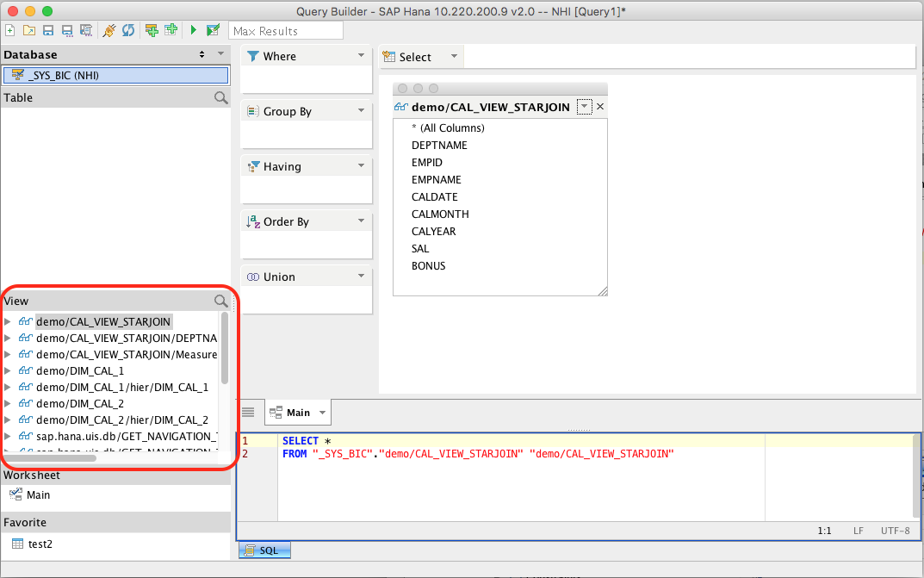
Task: Click the Save As disk icon
Action: (x=67, y=30)
